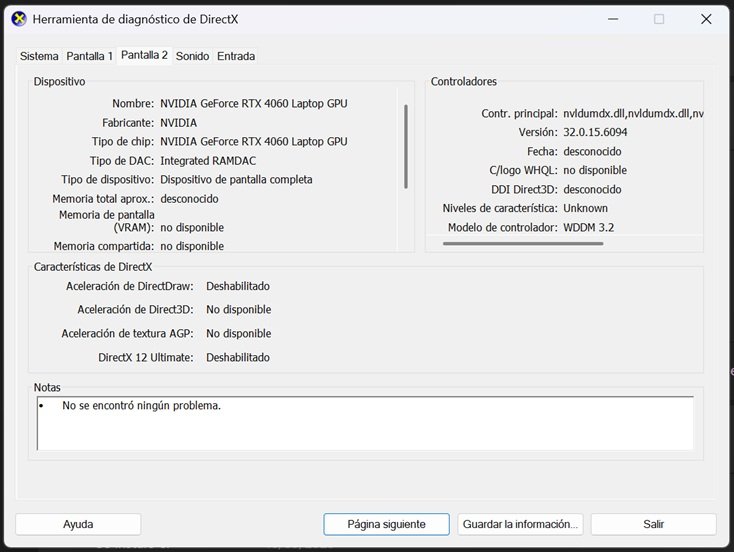Click the DirectX 12 Ultimate status value
The height and width of the screenshot is (552, 734).
click(x=238, y=357)
